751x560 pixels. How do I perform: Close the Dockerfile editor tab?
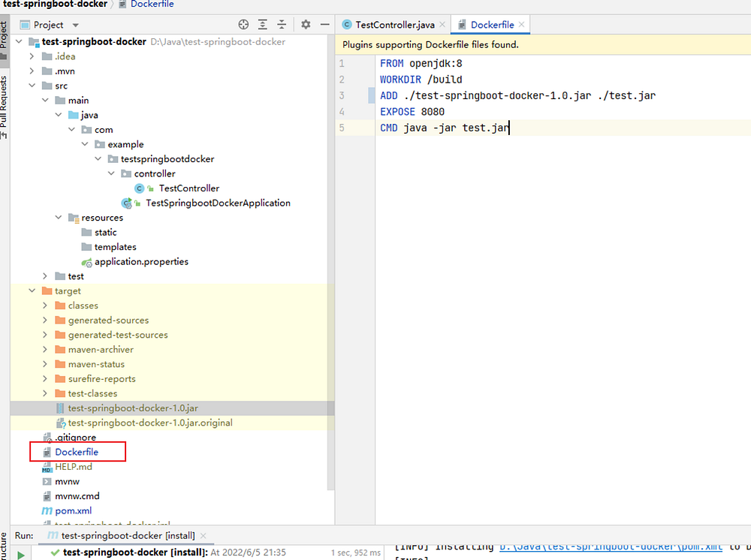point(522,25)
